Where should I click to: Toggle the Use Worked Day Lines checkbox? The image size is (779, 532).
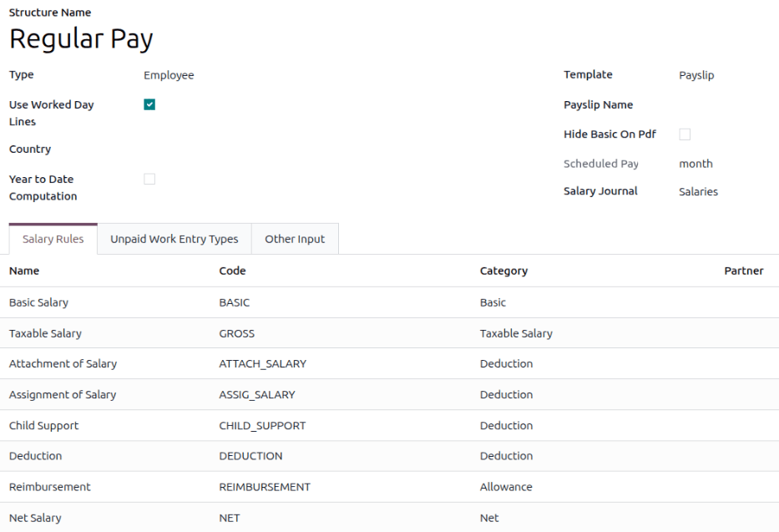pos(149,104)
